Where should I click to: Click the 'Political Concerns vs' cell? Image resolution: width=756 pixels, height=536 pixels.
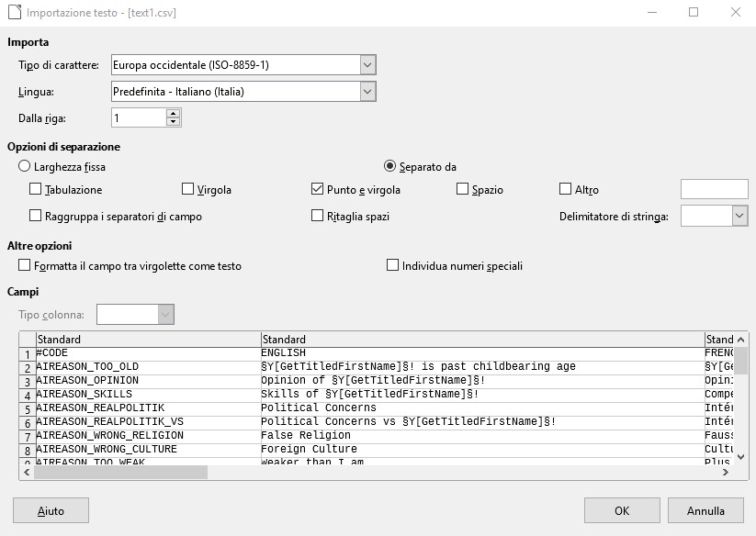click(x=482, y=422)
